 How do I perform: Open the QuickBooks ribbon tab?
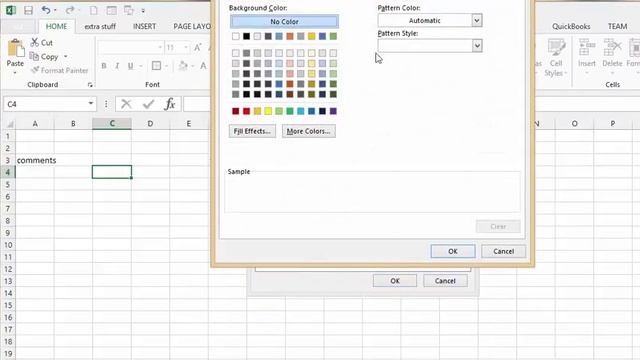click(x=571, y=26)
